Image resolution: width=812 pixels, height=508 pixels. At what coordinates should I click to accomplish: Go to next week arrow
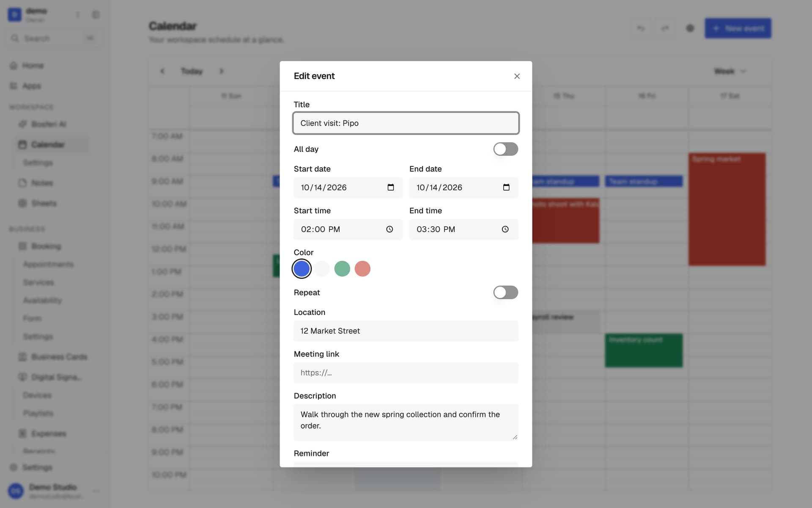(221, 71)
